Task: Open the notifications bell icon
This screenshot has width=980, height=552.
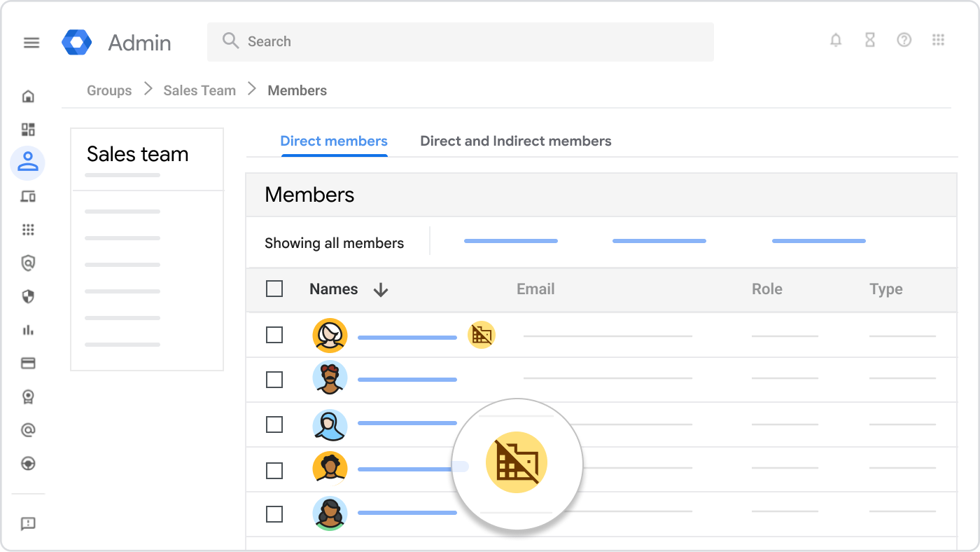Action: click(x=836, y=41)
